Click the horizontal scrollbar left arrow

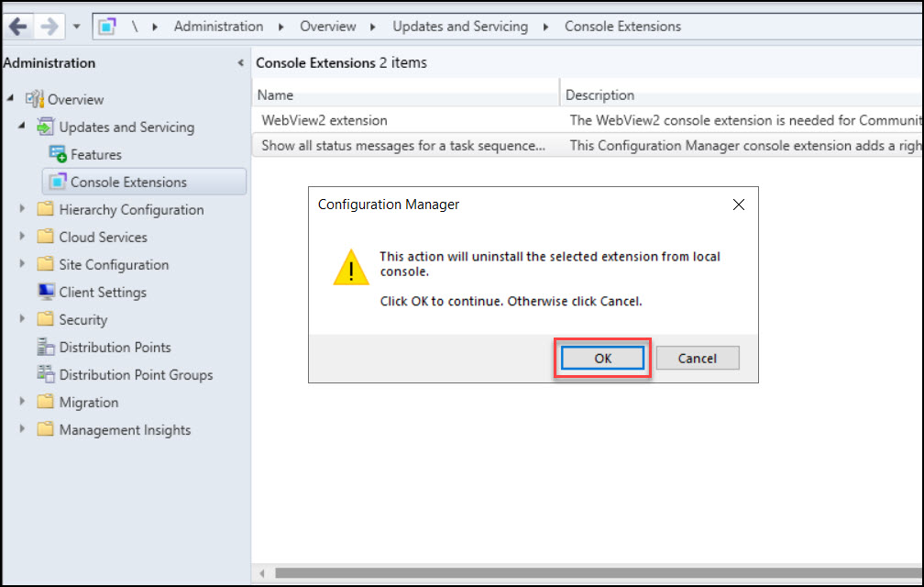tap(261, 573)
